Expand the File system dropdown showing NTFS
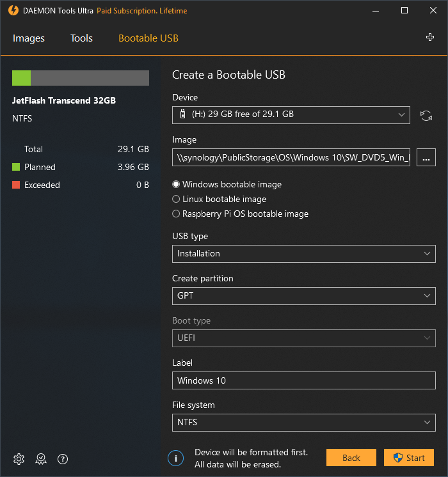 [x=303, y=423]
